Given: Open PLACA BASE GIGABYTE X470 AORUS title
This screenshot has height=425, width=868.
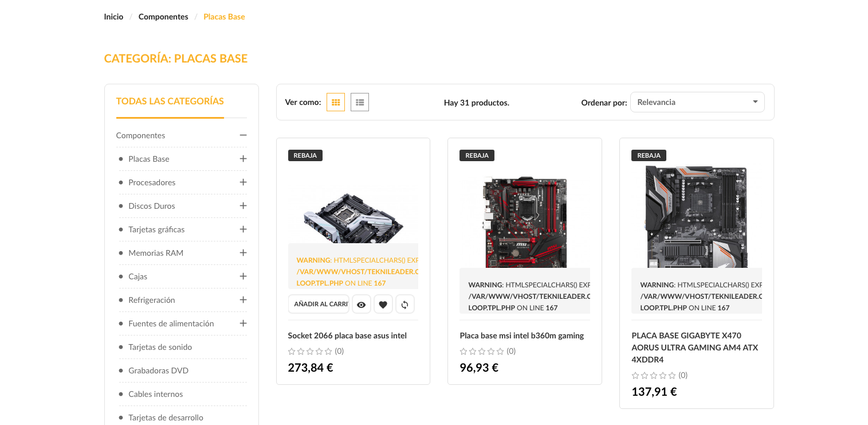Looking at the screenshot, I should coord(695,348).
